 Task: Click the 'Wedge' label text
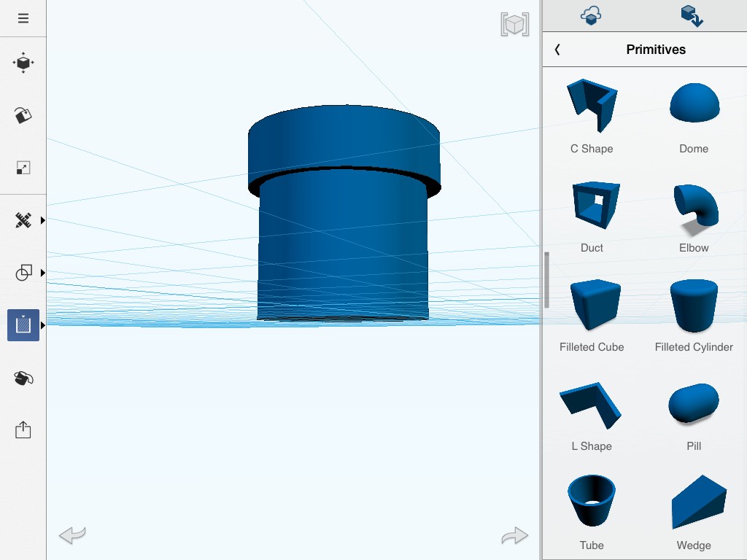click(694, 545)
